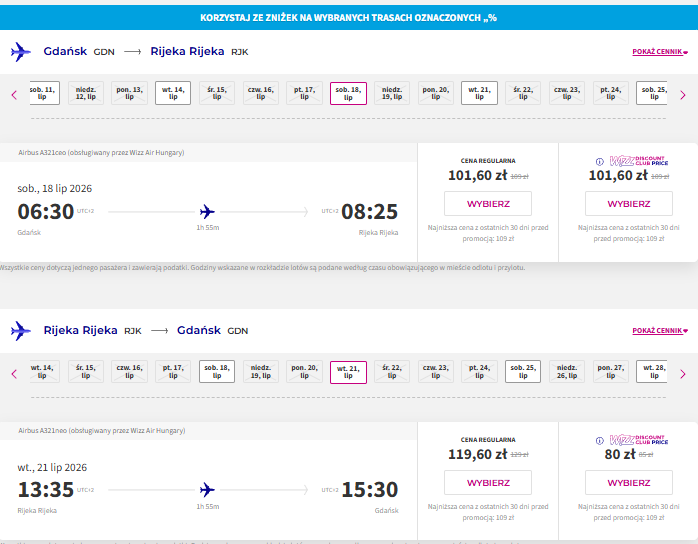Open Wizz Discount Club info icon for return flight
The width and height of the screenshot is (698, 544).
600,441
